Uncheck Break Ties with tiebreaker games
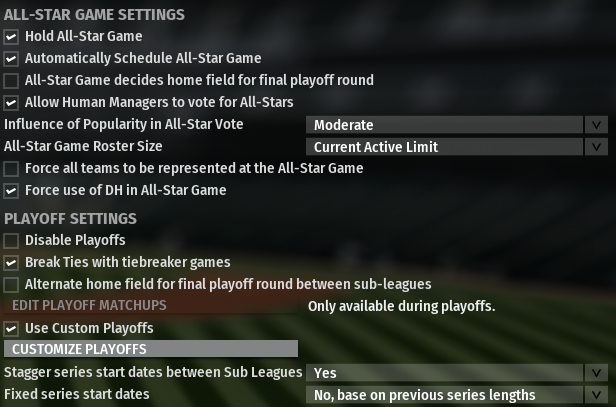 pos(11,263)
